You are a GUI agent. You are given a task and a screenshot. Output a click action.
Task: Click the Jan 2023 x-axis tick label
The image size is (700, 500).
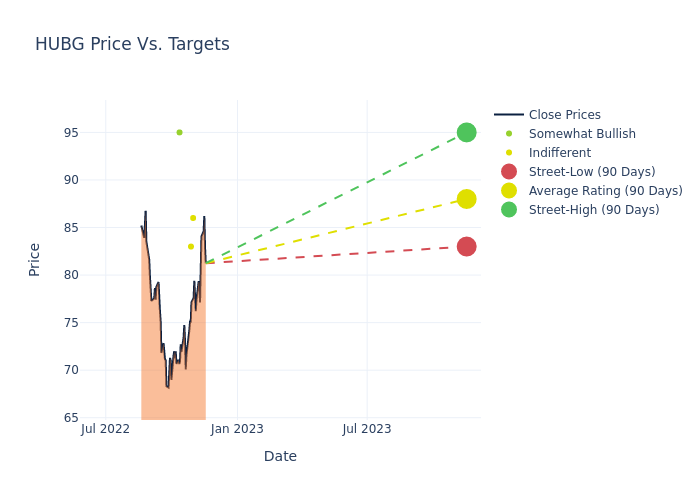click(x=237, y=429)
